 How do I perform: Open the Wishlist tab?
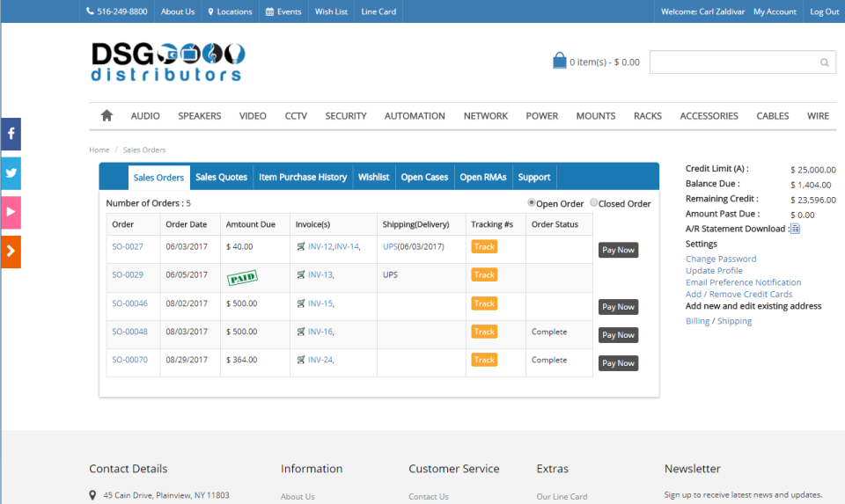[373, 177]
